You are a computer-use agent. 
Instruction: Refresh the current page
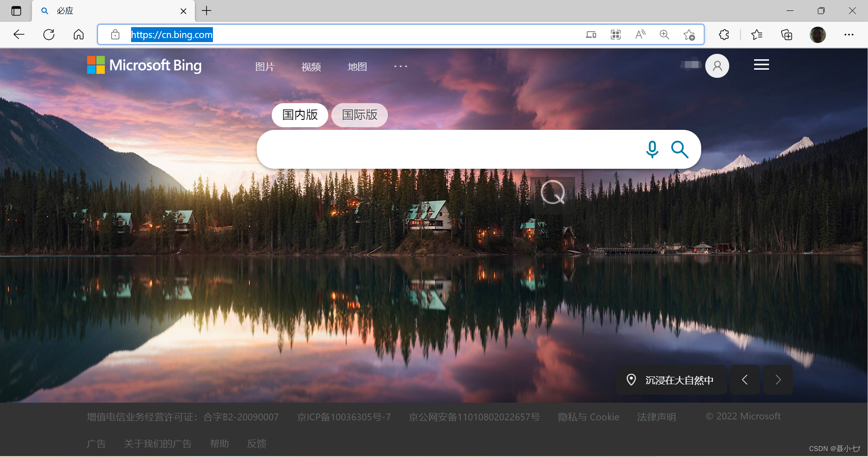pos(49,34)
